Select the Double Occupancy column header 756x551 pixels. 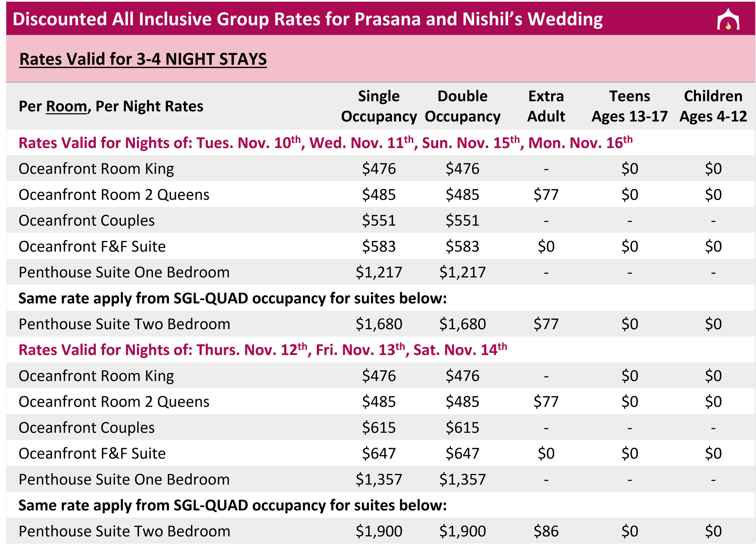point(462,106)
